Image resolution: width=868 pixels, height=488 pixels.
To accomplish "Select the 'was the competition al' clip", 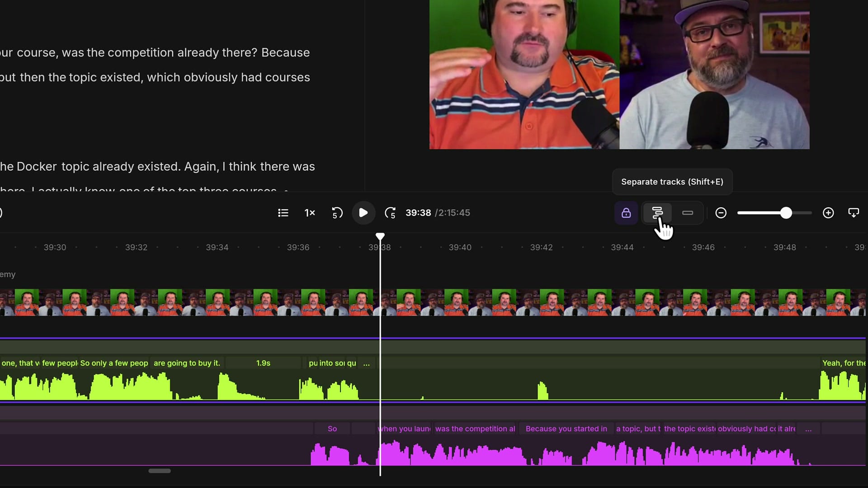I will pos(475,429).
